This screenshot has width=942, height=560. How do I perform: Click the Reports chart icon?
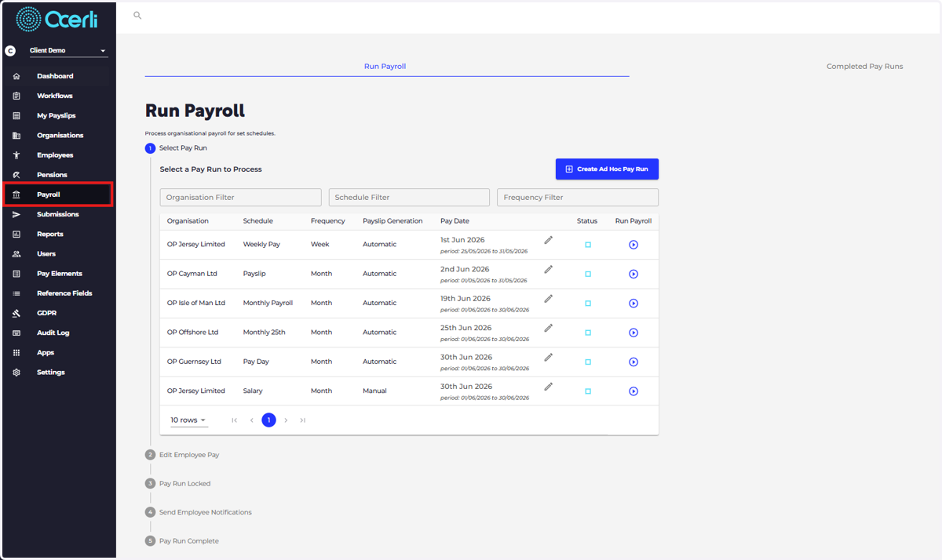coord(16,234)
